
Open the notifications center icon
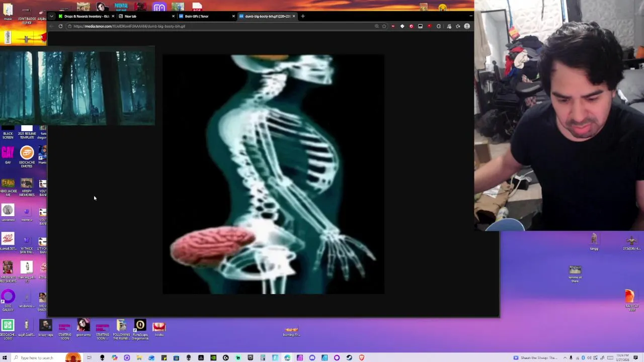click(x=636, y=357)
